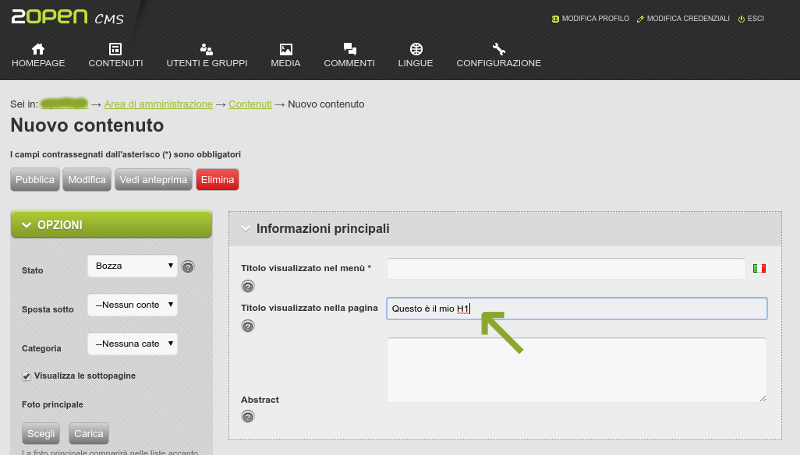This screenshot has width=800, height=455.
Task: Focus the Titolo visualizzato nella pagina field
Action: [577, 309]
